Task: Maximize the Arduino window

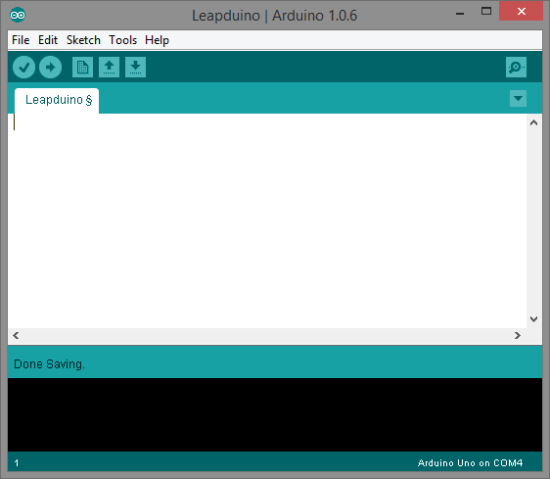Action: [x=486, y=12]
